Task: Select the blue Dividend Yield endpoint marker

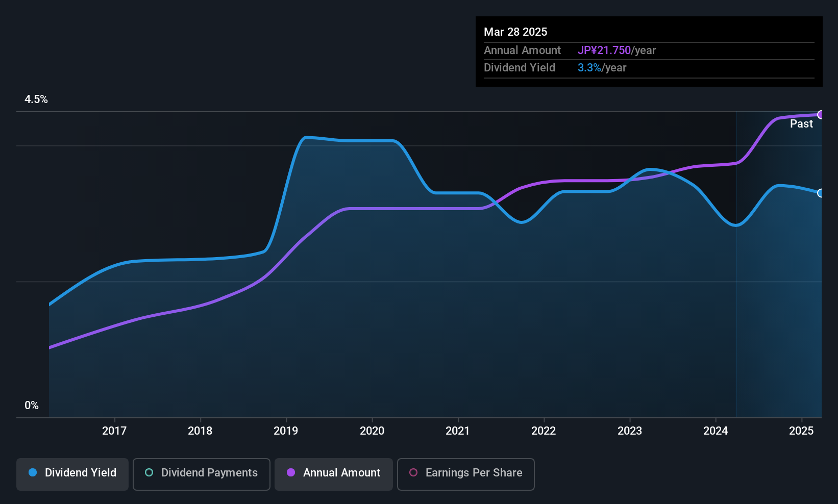Action: pyautogui.click(x=820, y=193)
